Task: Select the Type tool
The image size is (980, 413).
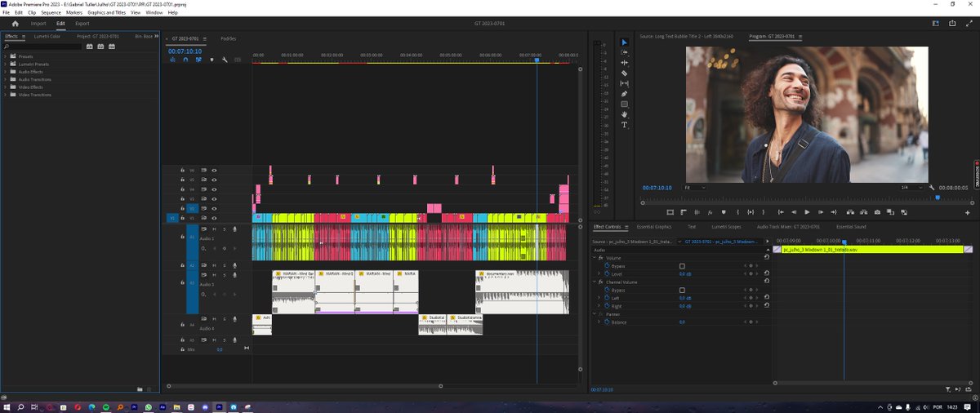Action: [625, 125]
